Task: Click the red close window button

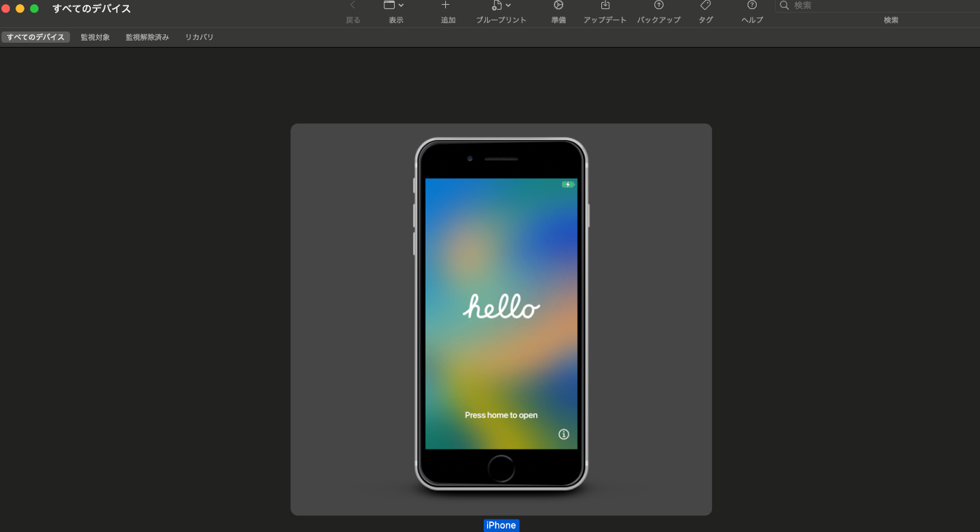Action: click(x=6, y=8)
